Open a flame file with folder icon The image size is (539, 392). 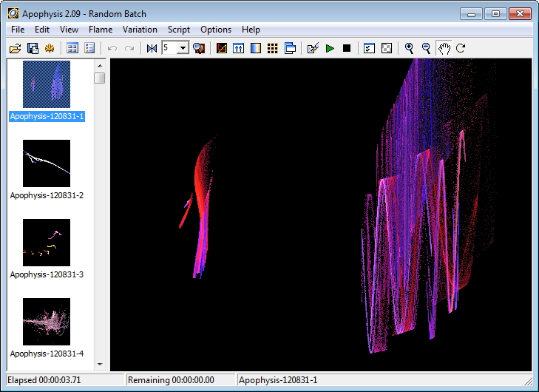tap(15, 48)
